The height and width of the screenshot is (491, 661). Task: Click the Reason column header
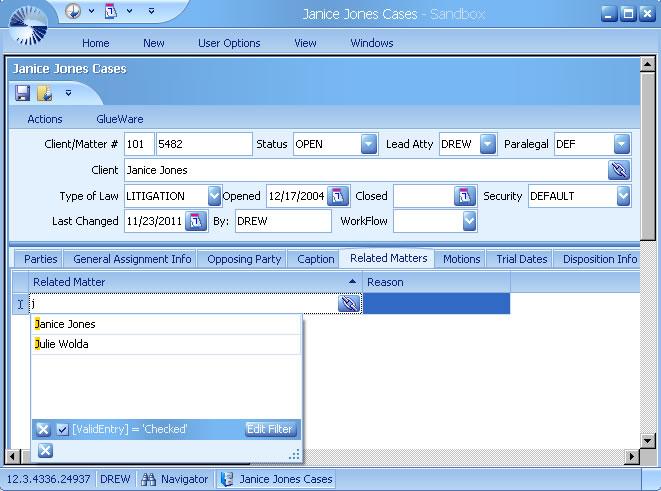(x=436, y=282)
